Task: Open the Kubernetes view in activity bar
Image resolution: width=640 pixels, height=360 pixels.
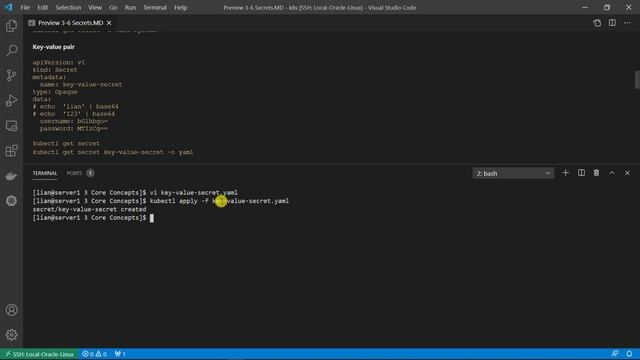Action: coord(11,201)
